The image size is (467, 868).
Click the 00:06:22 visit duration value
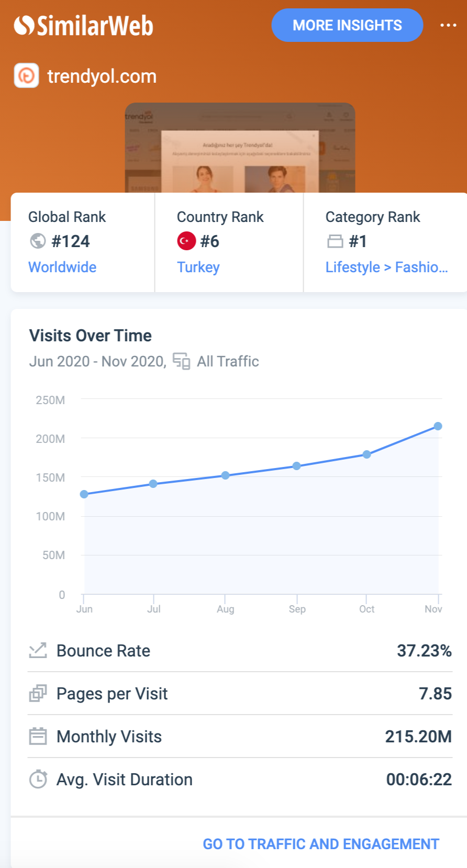coord(419,780)
